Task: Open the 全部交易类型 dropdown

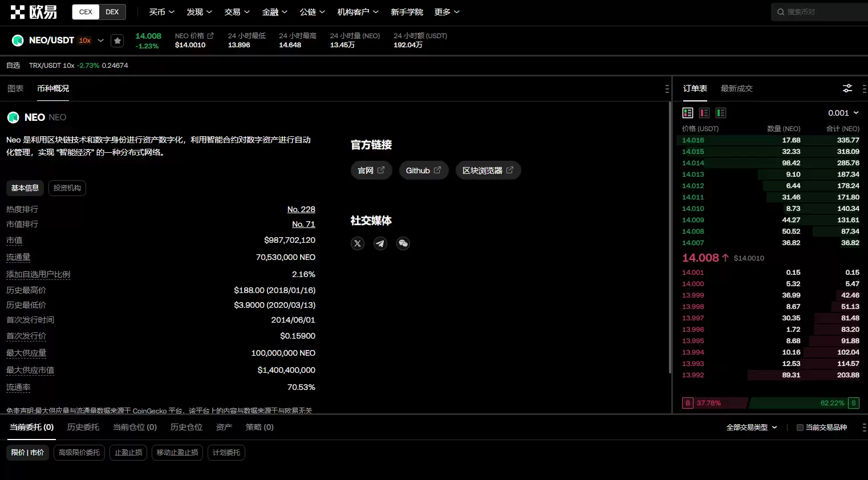Action: [752, 428]
